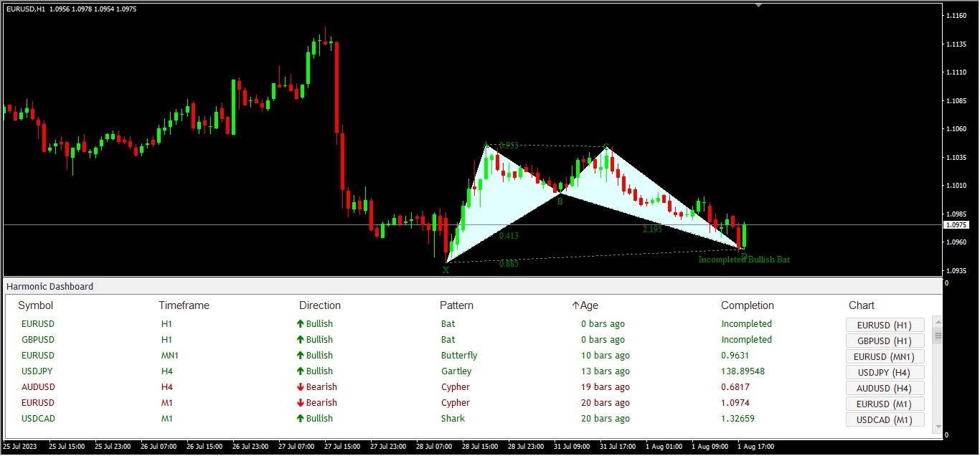The width and height of the screenshot is (980, 456).
Task: Click the 10 bars ago age cell
Action: coord(606,356)
